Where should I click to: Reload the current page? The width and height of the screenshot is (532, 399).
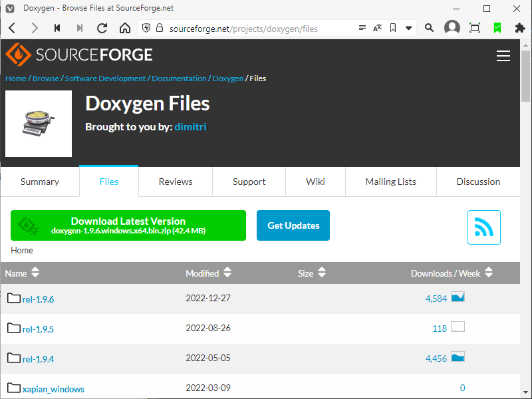102,28
